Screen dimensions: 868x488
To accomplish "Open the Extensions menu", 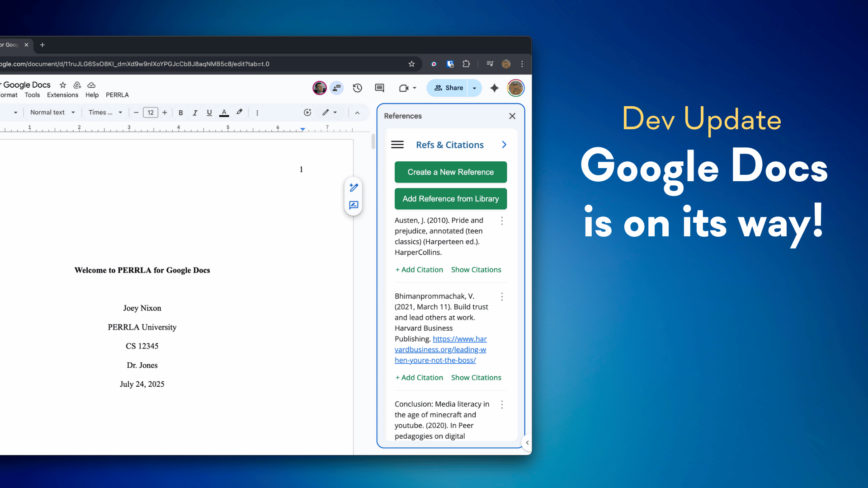I will [62, 95].
